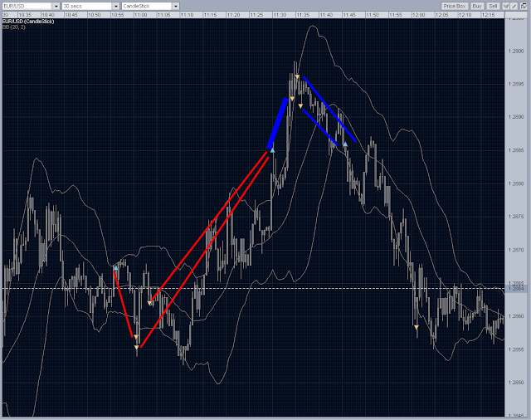Click the 11:40 time axis label
This screenshot has width=531, height=420.
tap(326, 15)
